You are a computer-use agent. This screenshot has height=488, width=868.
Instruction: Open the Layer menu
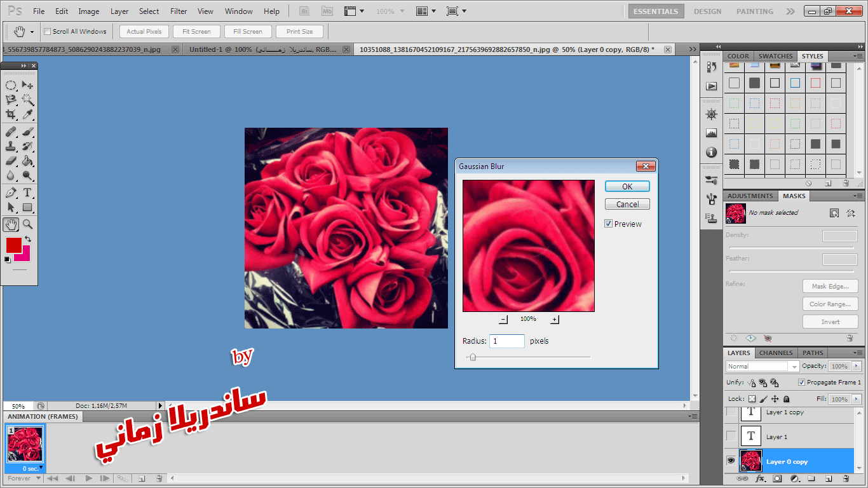119,11
